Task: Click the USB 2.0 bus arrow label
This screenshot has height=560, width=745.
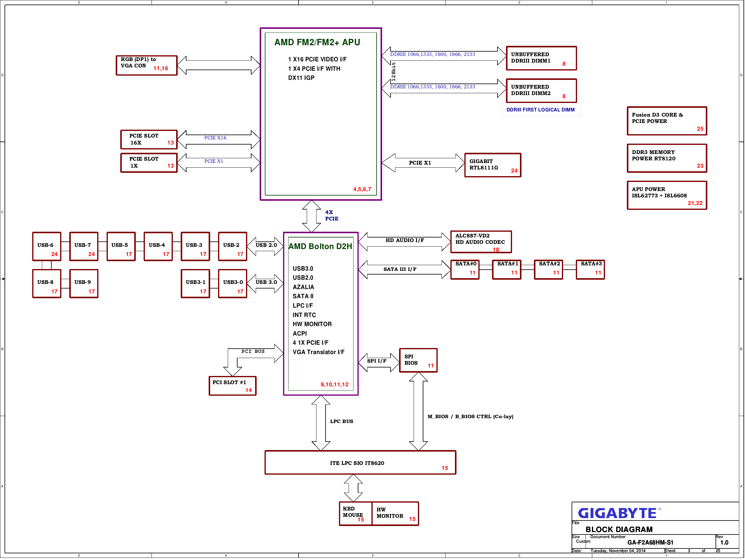Action: [266, 246]
